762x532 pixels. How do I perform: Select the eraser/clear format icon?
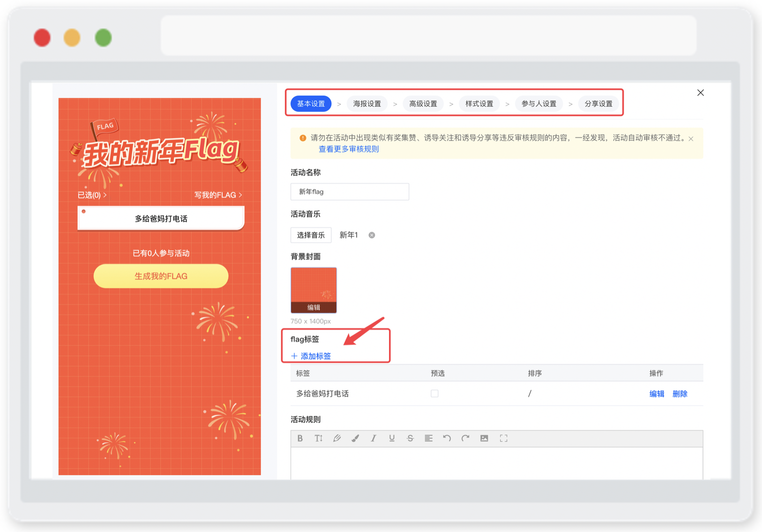(x=337, y=438)
